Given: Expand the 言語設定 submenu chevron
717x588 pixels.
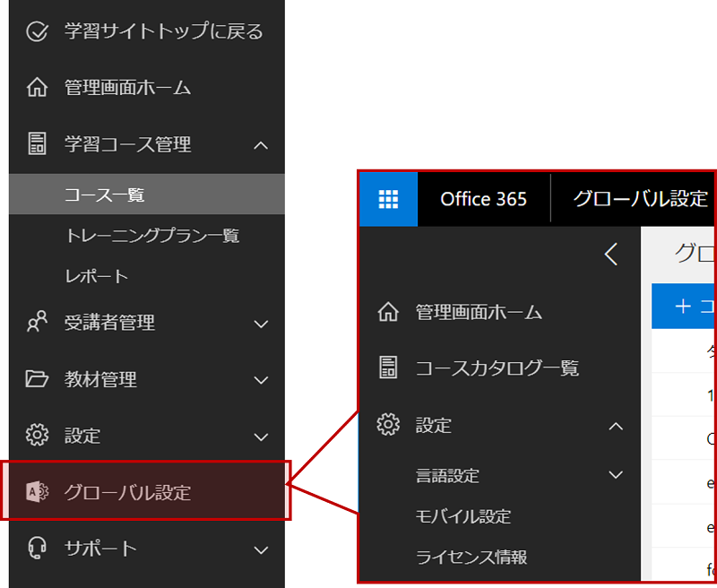Looking at the screenshot, I should click(616, 475).
